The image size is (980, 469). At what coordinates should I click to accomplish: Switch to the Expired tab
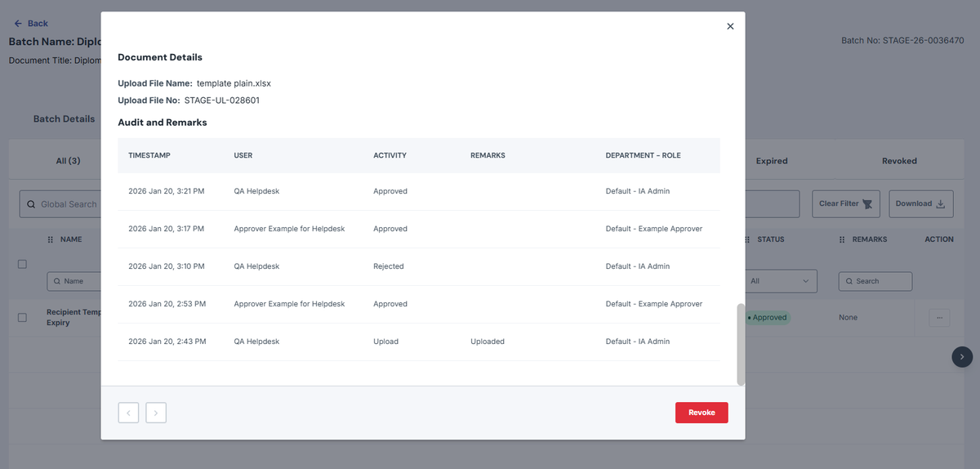click(x=772, y=161)
